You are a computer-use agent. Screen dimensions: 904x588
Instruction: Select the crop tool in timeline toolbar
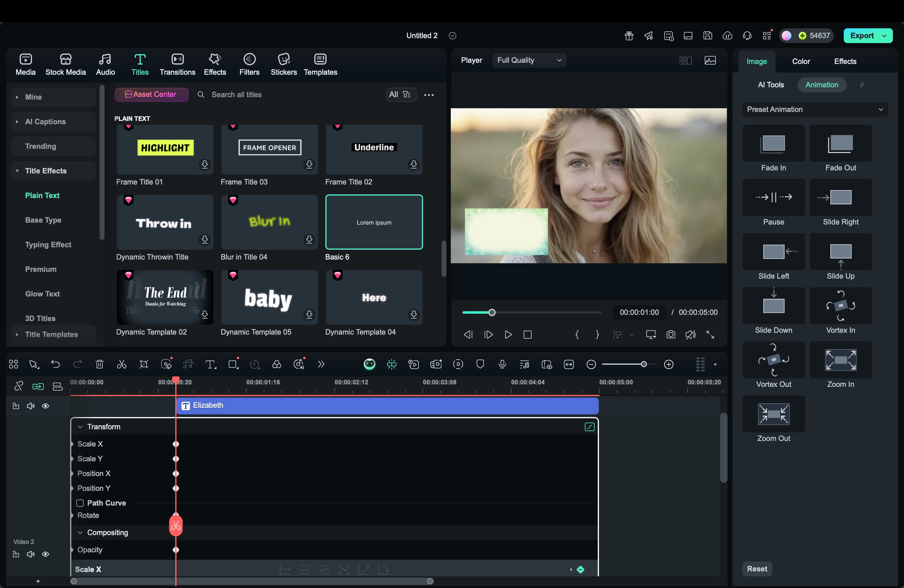tap(144, 365)
